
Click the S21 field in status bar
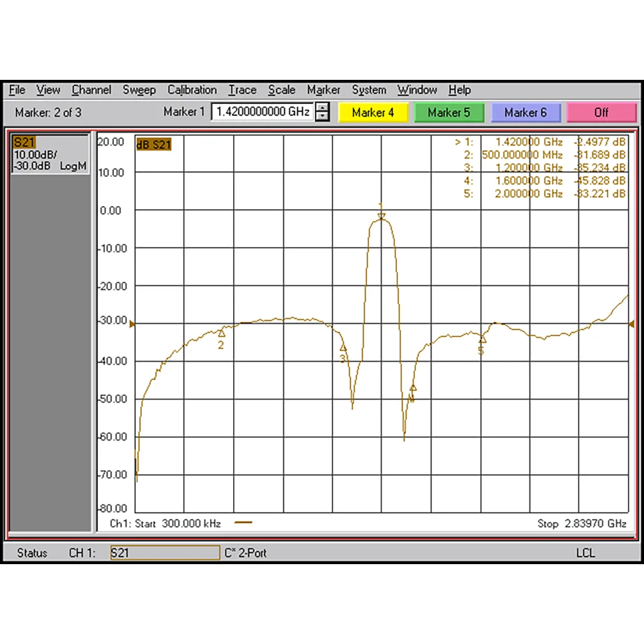click(165, 553)
